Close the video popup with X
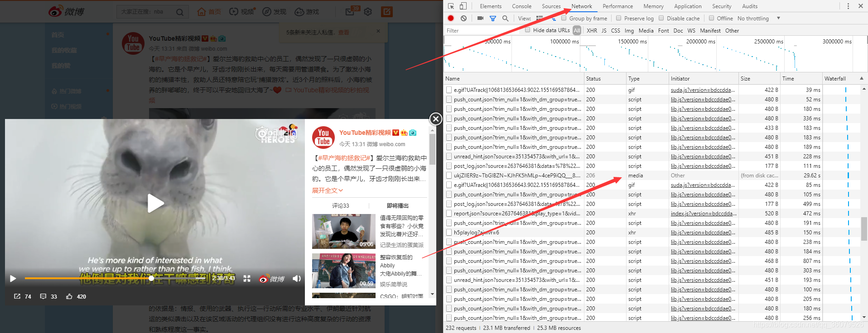The height and width of the screenshot is (333, 868). (435, 119)
